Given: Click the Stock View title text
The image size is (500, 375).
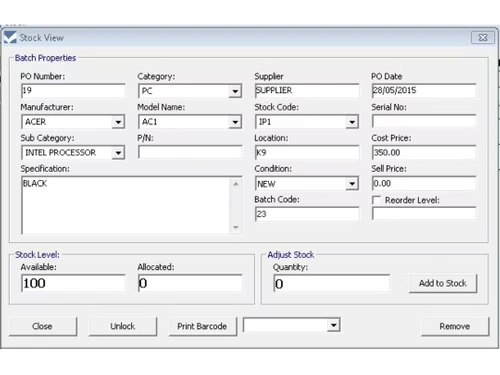Looking at the screenshot, I should (42, 38).
